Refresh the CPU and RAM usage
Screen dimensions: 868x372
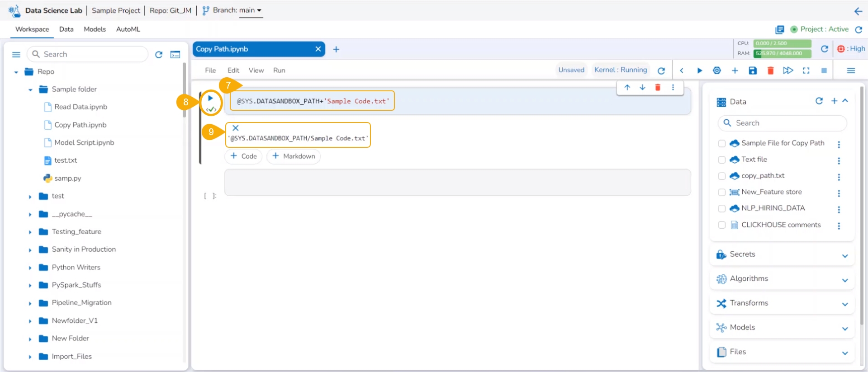824,49
